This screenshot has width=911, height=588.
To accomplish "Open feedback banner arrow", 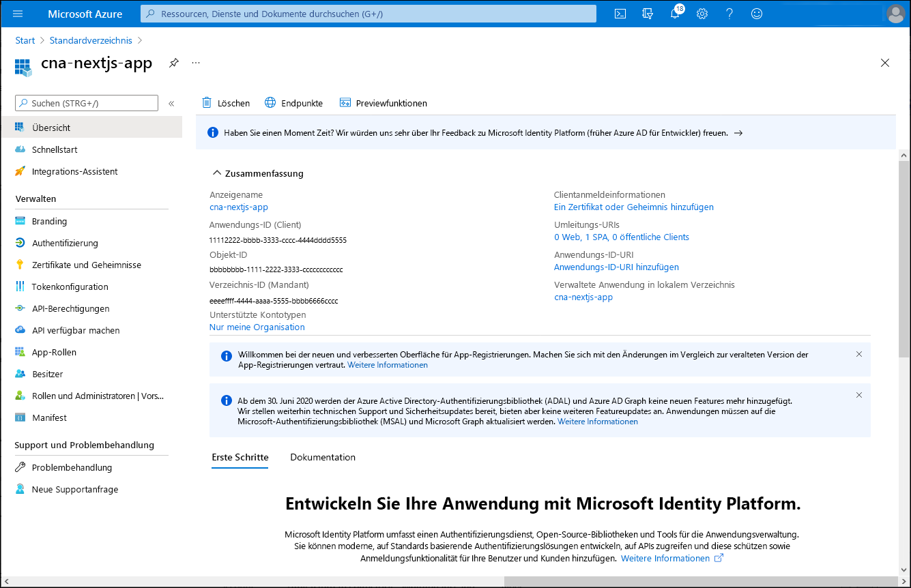I will [738, 133].
